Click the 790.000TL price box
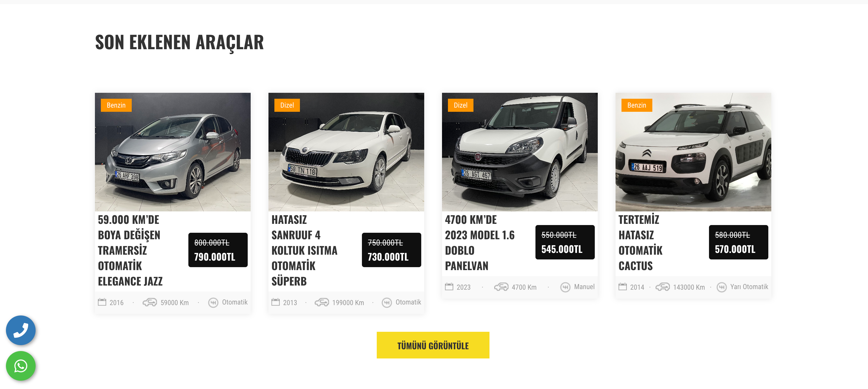The height and width of the screenshot is (389, 868). pos(218,250)
